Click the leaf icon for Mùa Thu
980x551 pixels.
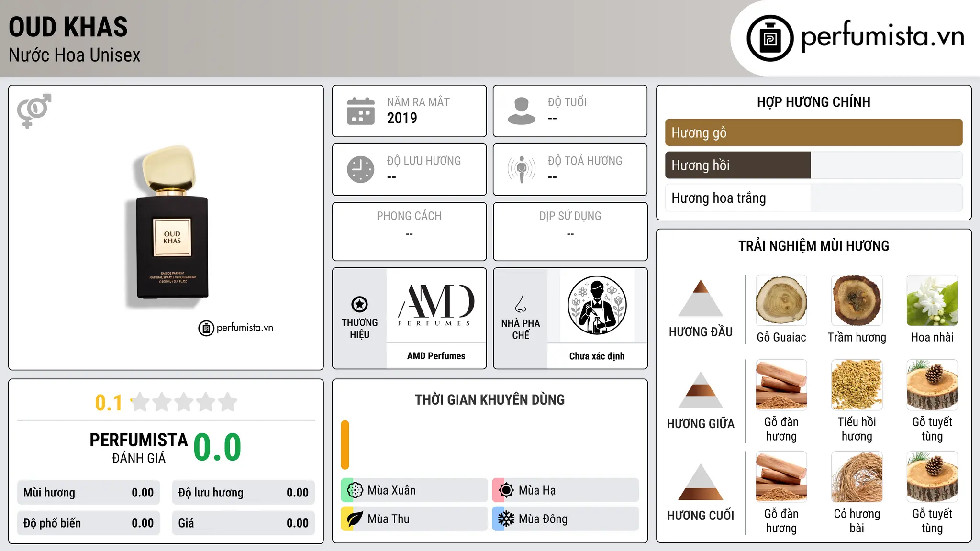click(x=355, y=519)
